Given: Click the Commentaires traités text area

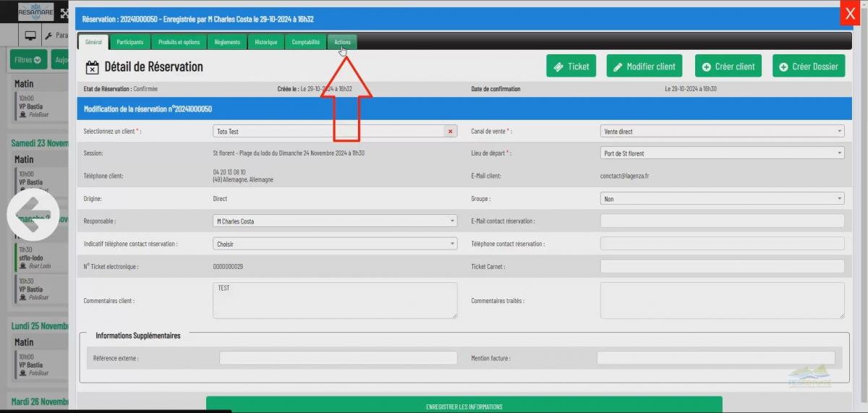Looking at the screenshot, I should tap(722, 300).
